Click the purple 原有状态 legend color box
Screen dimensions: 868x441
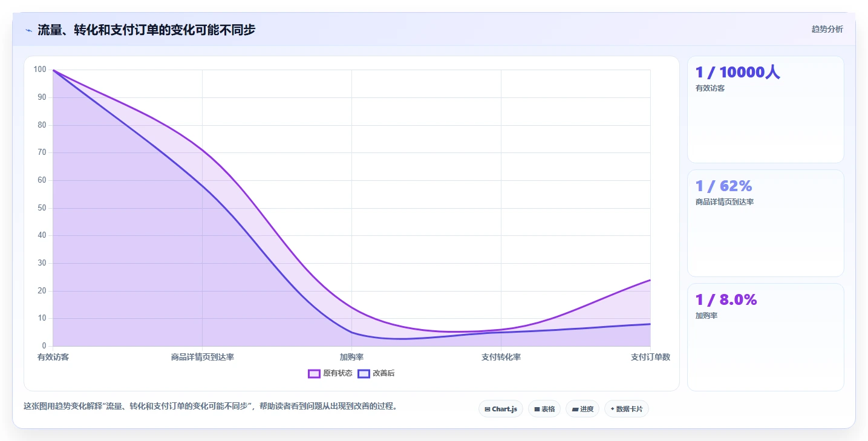tap(314, 373)
